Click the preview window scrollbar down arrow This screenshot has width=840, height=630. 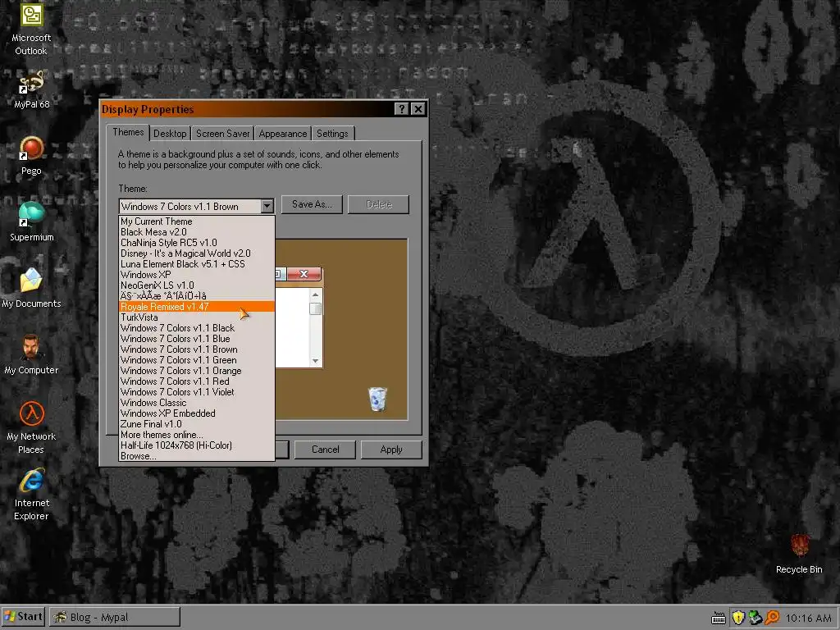coord(316,361)
